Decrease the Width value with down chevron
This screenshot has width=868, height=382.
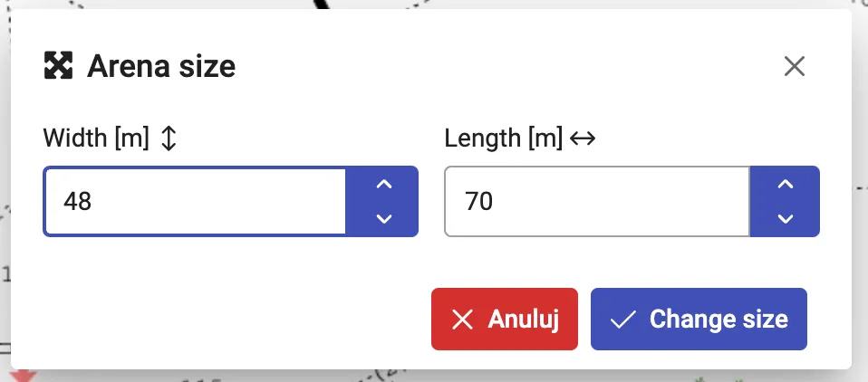click(383, 218)
